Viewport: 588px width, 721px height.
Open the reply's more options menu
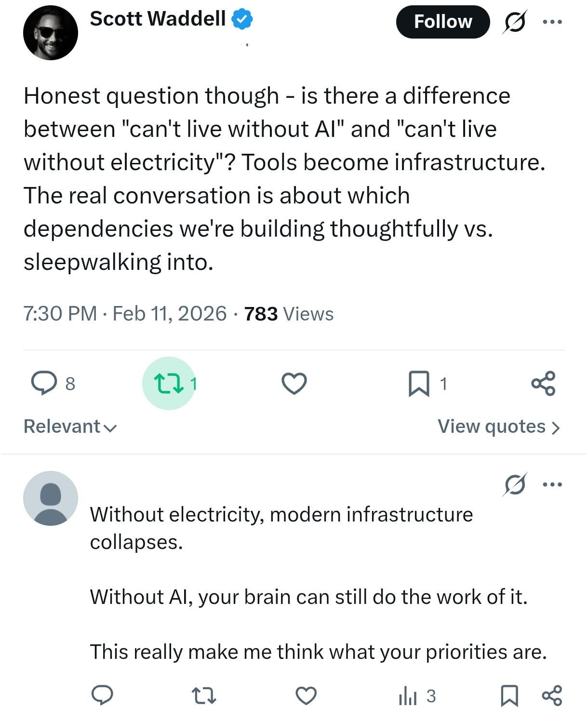[x=552, y=484]
